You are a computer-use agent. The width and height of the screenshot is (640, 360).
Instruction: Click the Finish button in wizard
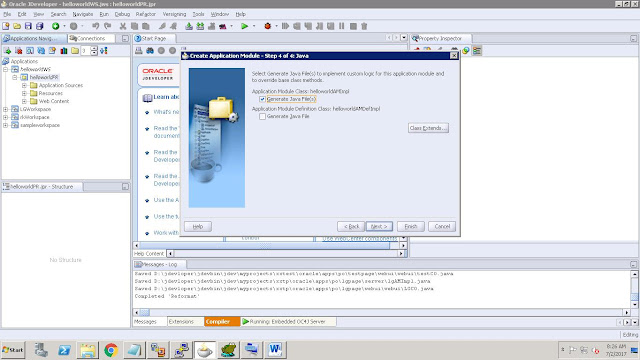click(x=411, y=227)
